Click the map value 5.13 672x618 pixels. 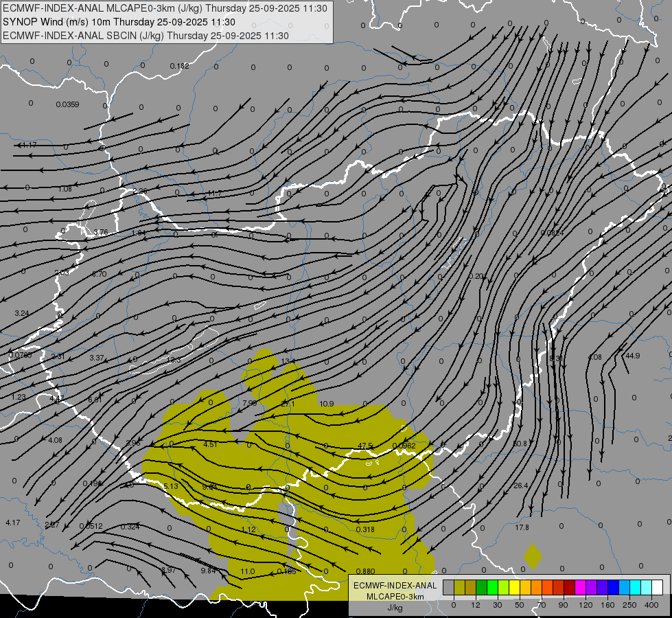click(x=171, y=486)
